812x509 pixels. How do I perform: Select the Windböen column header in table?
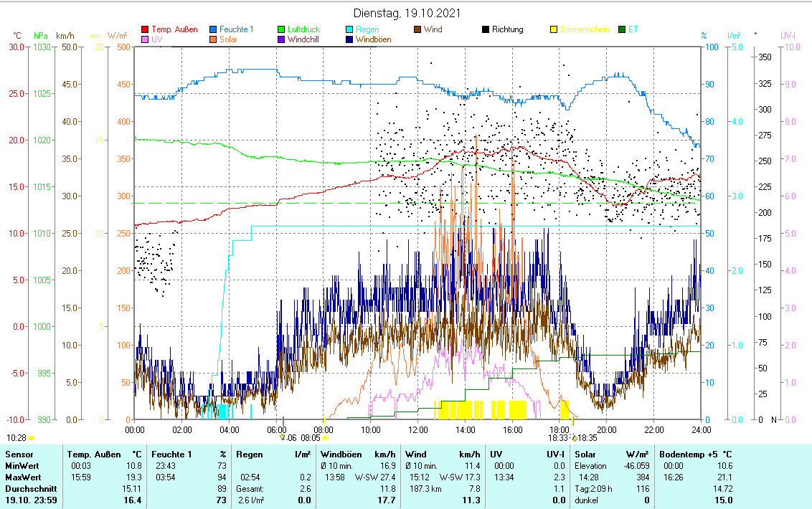tap(339, 454)
